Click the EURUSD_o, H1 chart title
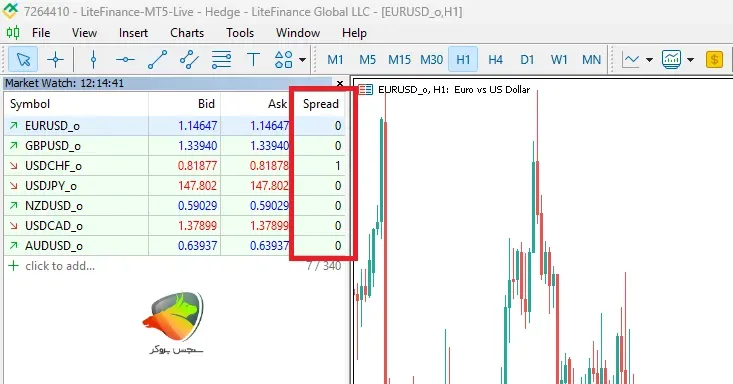 (x=454, y=89)
